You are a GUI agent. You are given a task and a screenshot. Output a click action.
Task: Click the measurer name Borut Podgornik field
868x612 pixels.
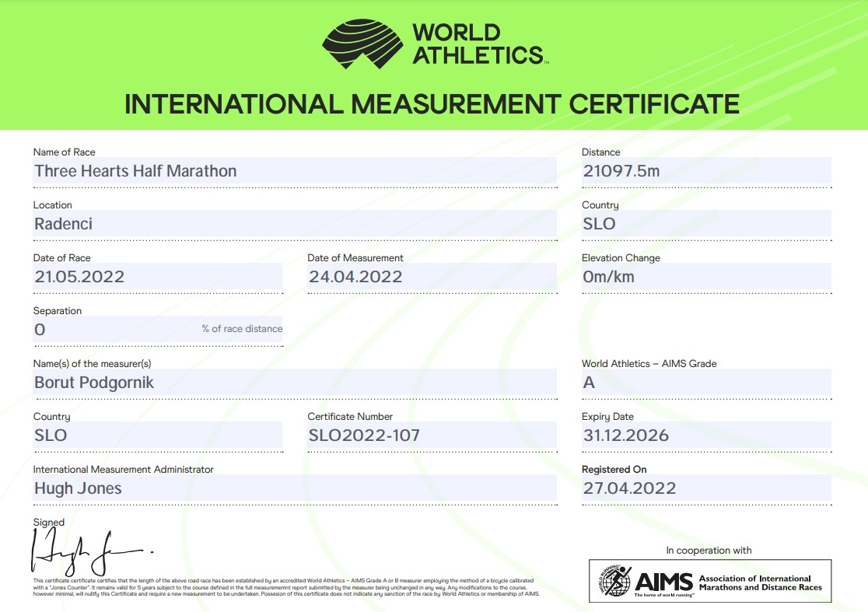[x=294, y=383]
